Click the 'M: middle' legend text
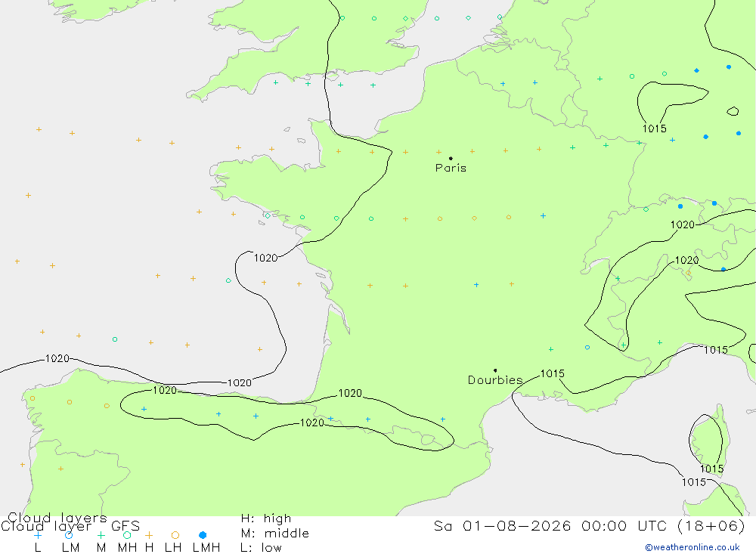Viewport: 756px width, 554px height. [275, 534]
